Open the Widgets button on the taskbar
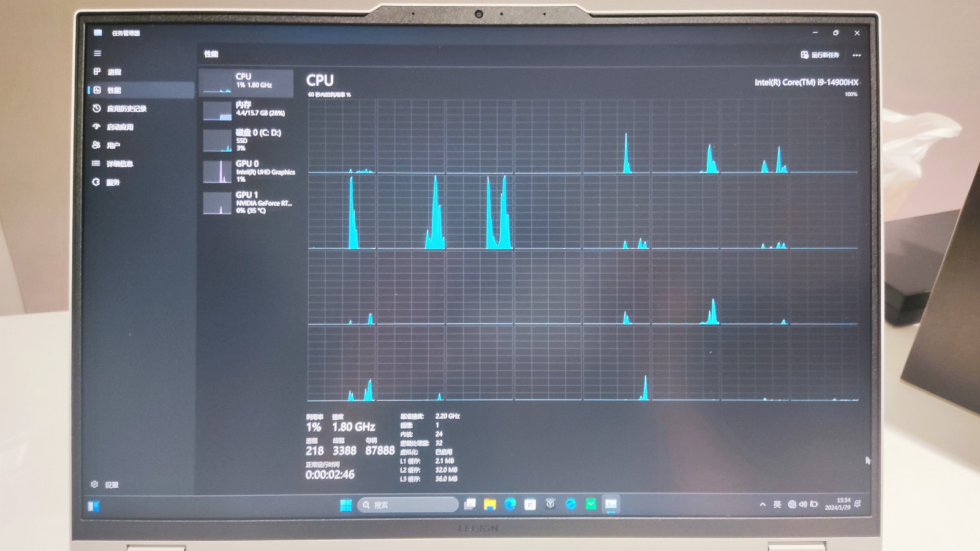The height and width of the screenshot is (551, 980). (94, 506)
